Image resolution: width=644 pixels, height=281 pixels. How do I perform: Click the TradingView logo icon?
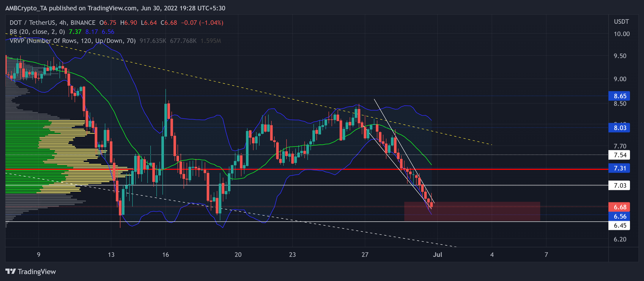coord(11,271)
